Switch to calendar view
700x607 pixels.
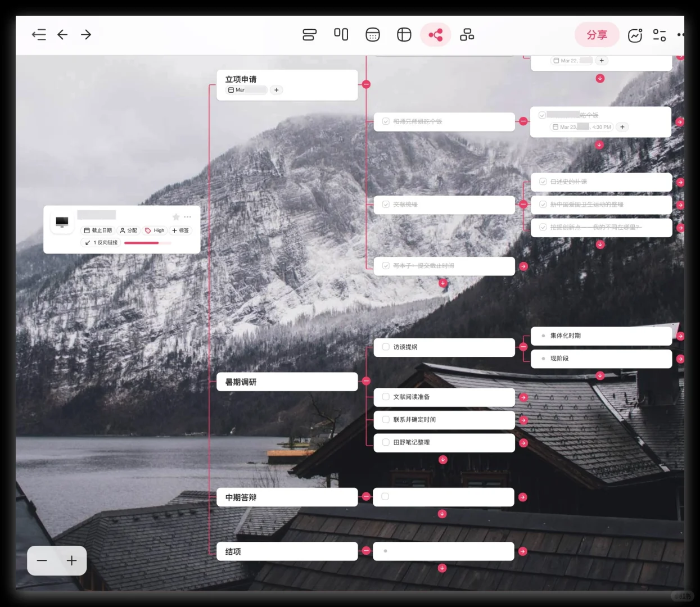point(373,35)
